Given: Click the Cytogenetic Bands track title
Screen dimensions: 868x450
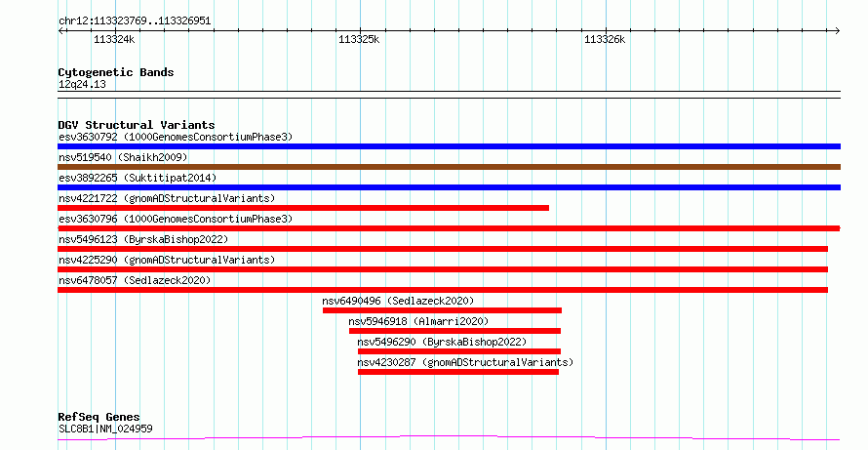Looking at the screenshot, I should point(116,72).
